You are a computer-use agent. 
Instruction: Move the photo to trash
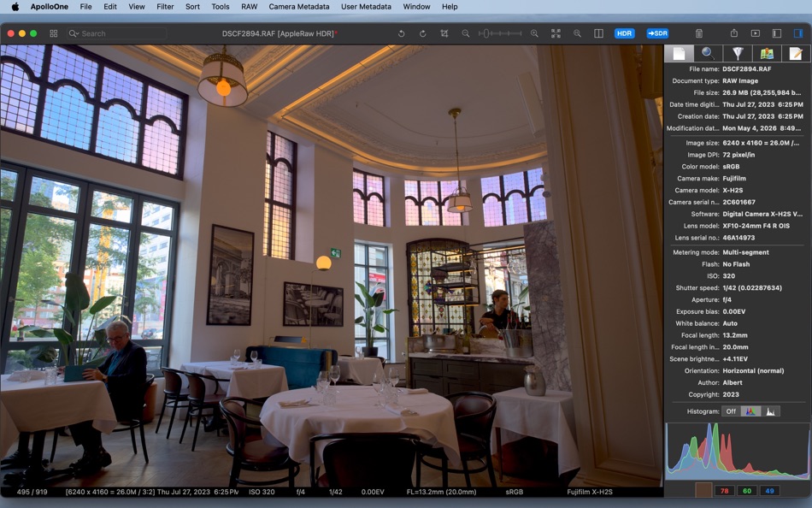click(x=698, y=33)
